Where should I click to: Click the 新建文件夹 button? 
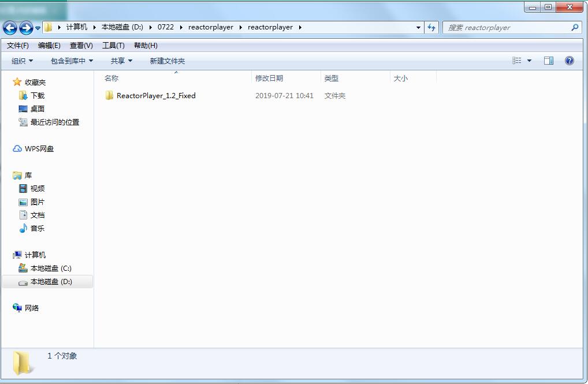(x=168, y=61)
